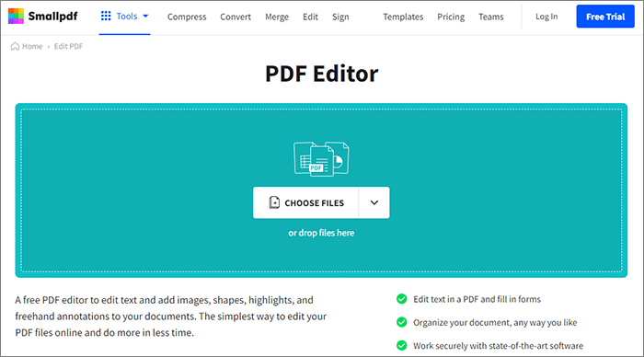This screenshot has width=644, height=357.
Task: Click the Choose Files button
Action: 305,202
